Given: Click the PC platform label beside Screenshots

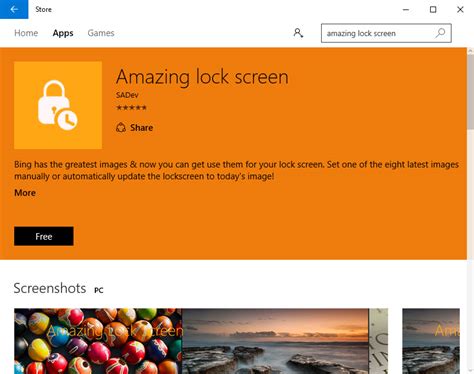Looking at the screenshot, I should (x=99, y=290).
